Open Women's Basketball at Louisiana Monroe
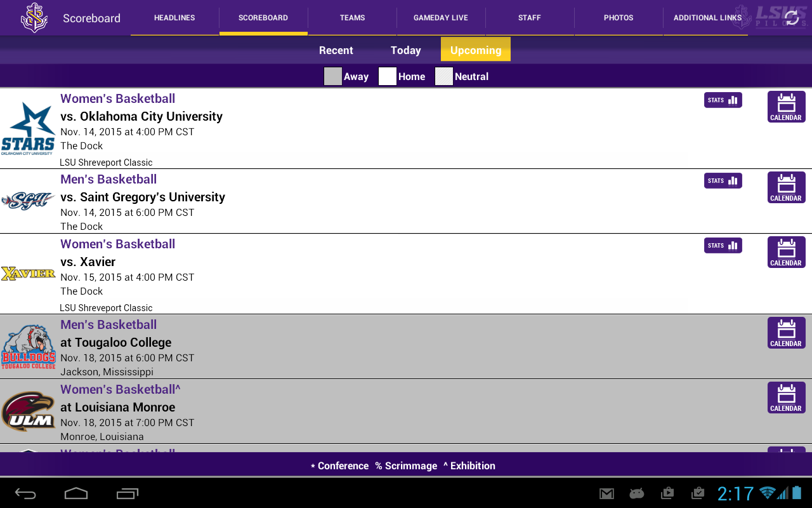The image size is (812, 508). click(406, 411)
